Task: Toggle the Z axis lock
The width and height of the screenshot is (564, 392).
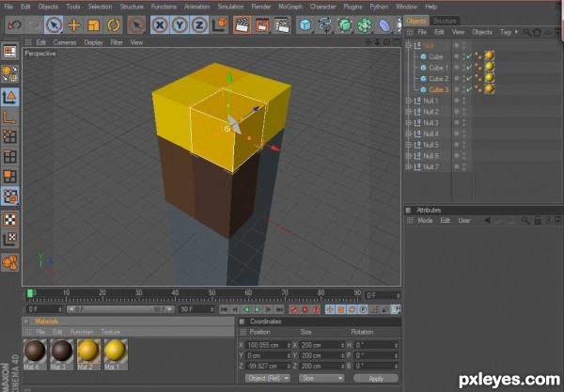Action: tap(199, 25)
